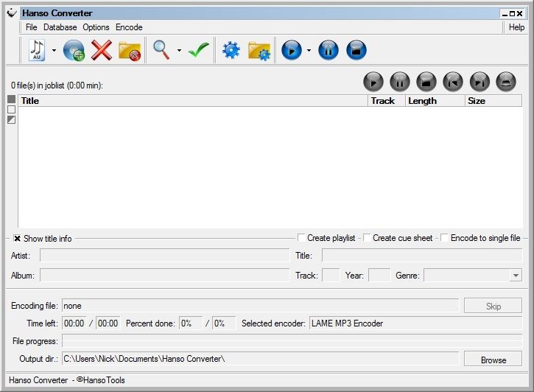Pause encoding with blue pause button
The height and width of the screenshot is (392, 534).
(x=329, y=50)
